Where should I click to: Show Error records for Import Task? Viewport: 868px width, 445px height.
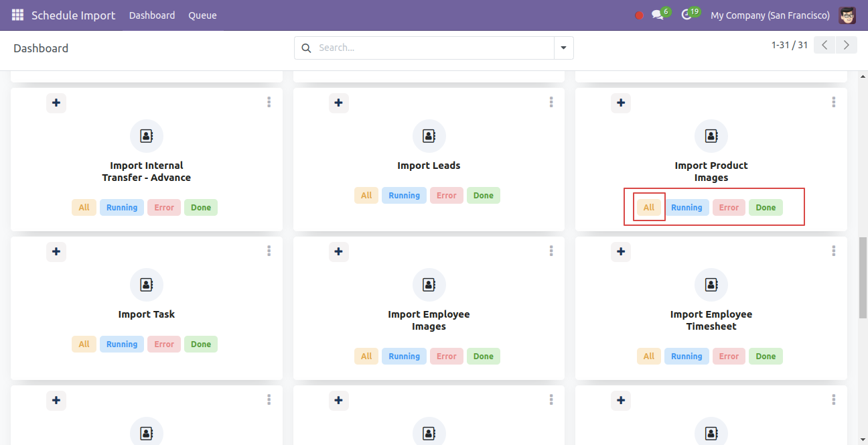[x=164, y=344]
